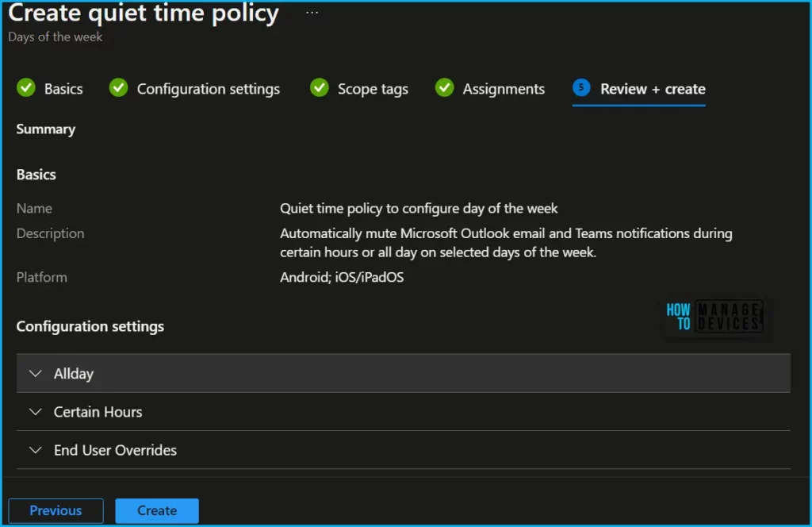Select the Review + create tab
This screenshot has height=527, width=812.
[x=653, y=89]
